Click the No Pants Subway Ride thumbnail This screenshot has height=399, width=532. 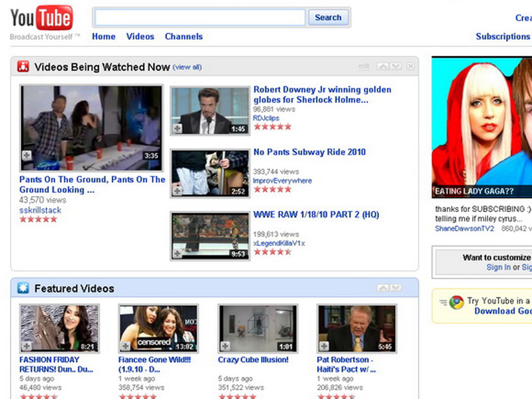point(210,174)
